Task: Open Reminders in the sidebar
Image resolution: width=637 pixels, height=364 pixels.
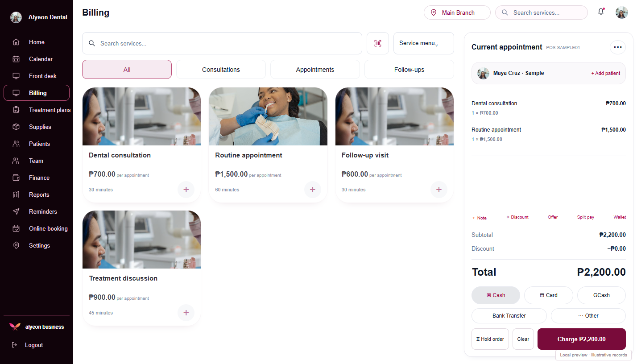Action: click(37, 211)
